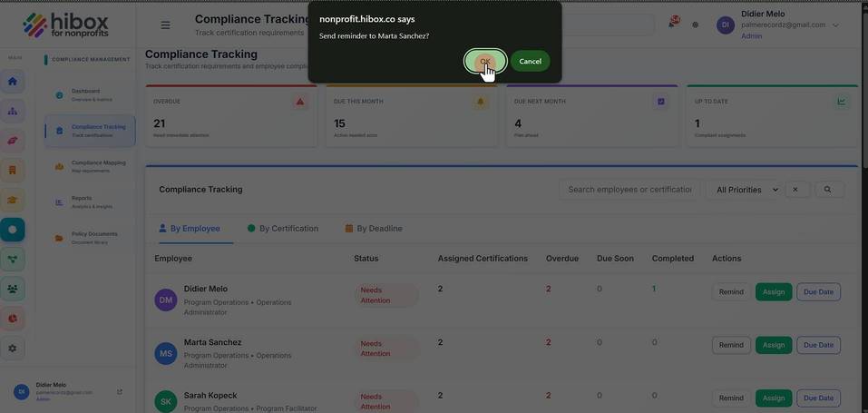Screen dimensions: 868x413
Task: Open notifications bell with red badge
Action: 672,24
